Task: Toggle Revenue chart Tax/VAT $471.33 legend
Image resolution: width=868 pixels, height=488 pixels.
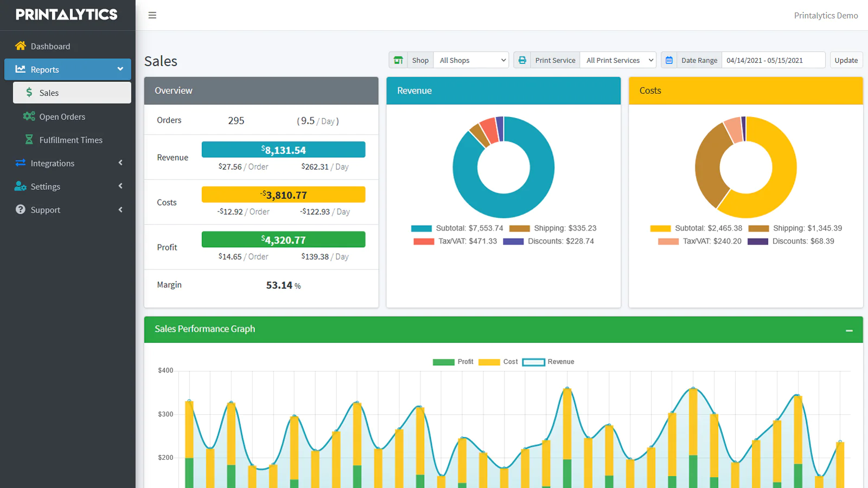Action: coord(455,241)
